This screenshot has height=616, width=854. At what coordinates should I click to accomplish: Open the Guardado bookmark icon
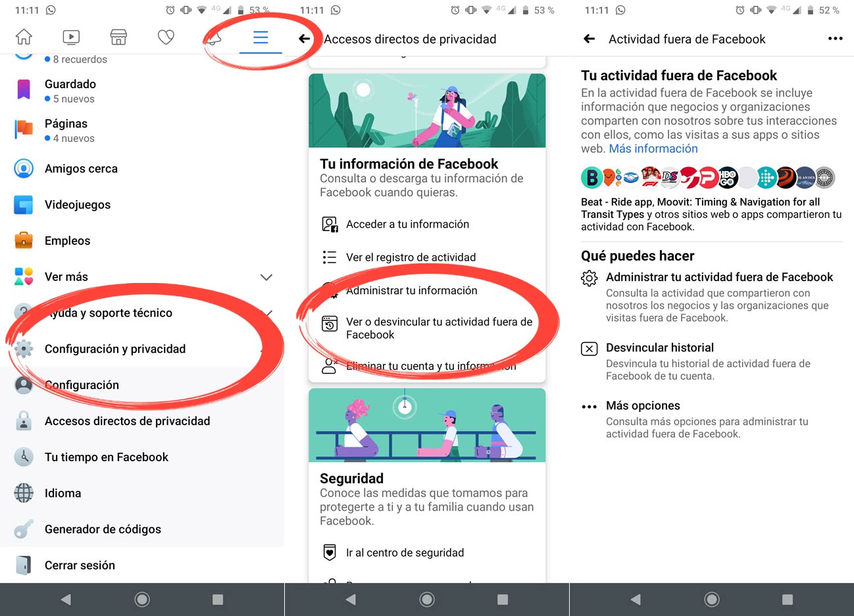(24, 90)
